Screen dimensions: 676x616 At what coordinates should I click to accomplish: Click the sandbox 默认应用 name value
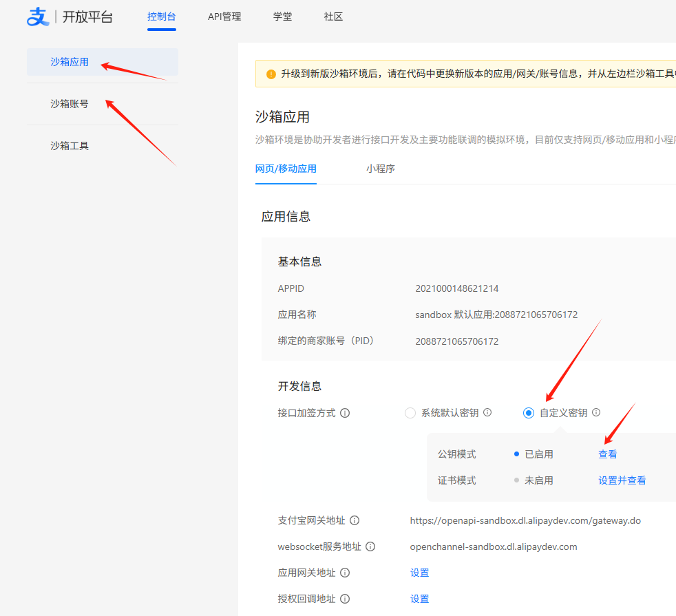coord(496,315)
